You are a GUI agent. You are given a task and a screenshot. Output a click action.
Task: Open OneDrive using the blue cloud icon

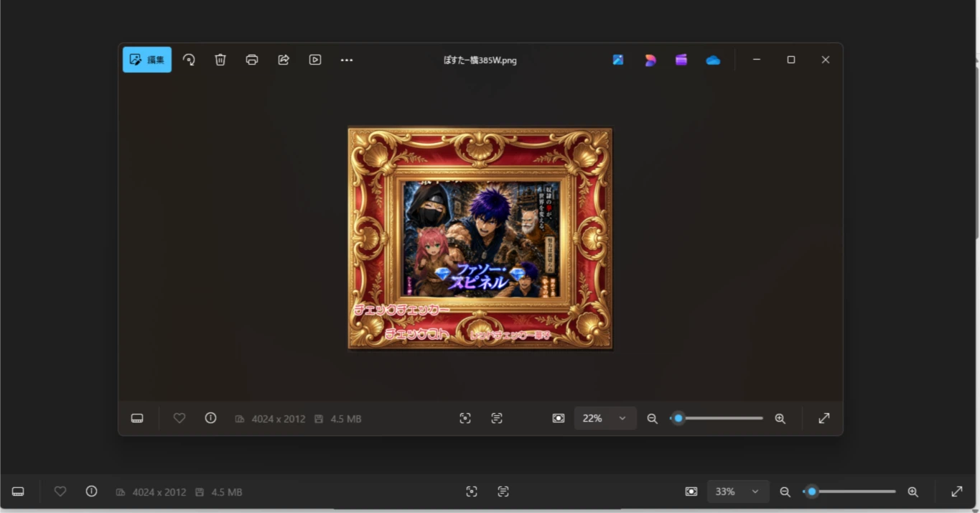[713, 60]
